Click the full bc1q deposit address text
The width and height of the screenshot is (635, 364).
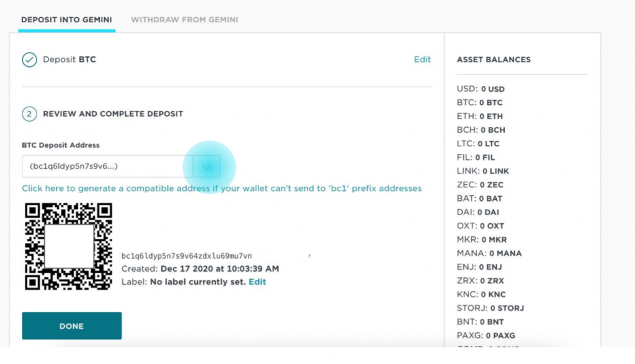click(187, 256)
